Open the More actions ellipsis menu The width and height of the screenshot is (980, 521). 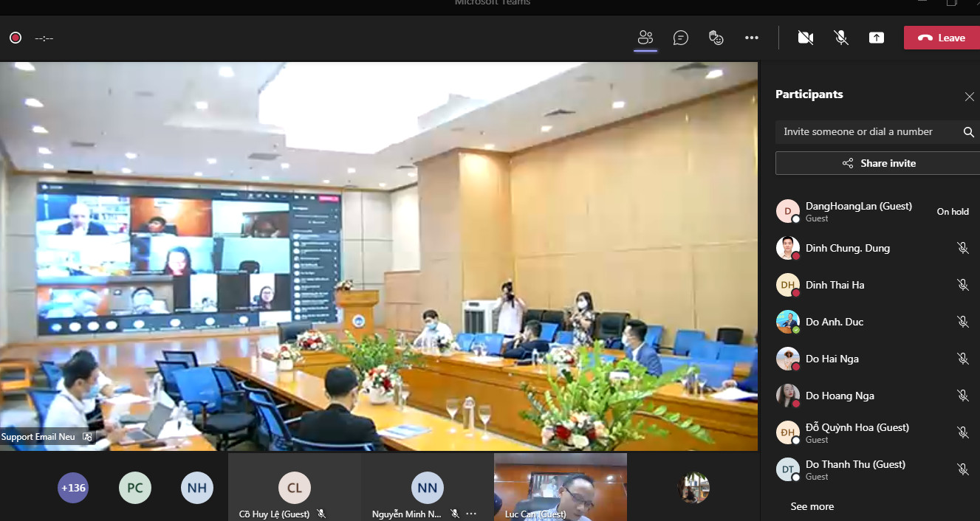click(x=752, y=38)
